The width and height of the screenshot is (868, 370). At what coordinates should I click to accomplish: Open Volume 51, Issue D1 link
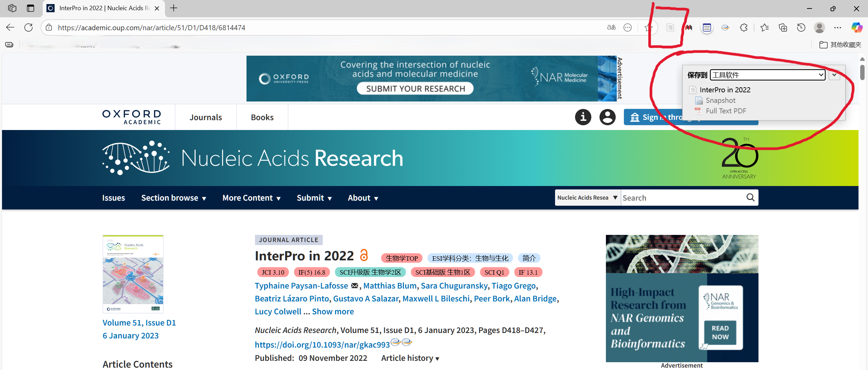[x=139, y=323]
